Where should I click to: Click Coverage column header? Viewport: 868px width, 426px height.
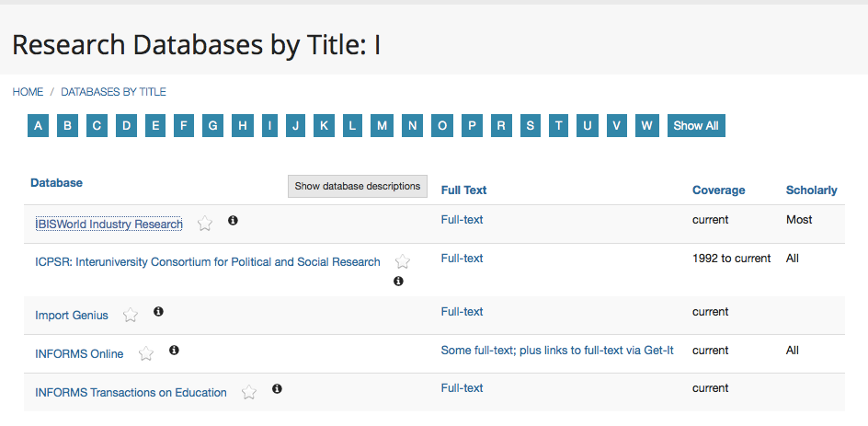tap(718, 190)
